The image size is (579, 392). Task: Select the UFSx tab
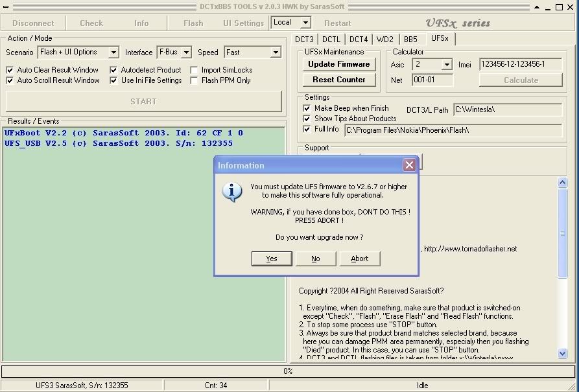pos(440,38)
